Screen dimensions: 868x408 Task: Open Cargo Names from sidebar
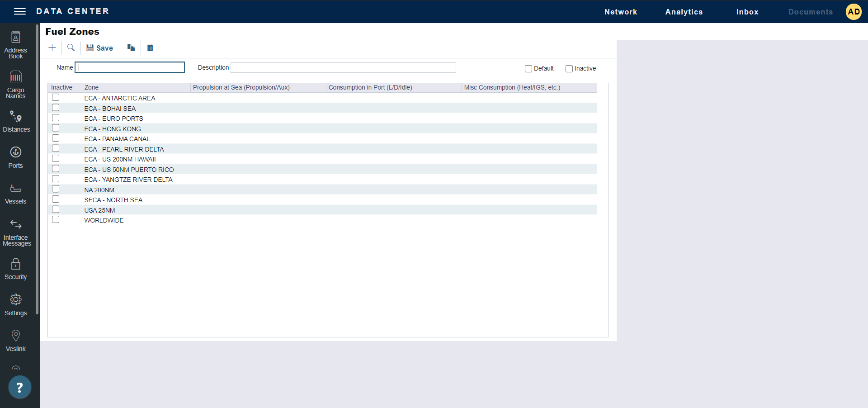(x=16, y=85)
